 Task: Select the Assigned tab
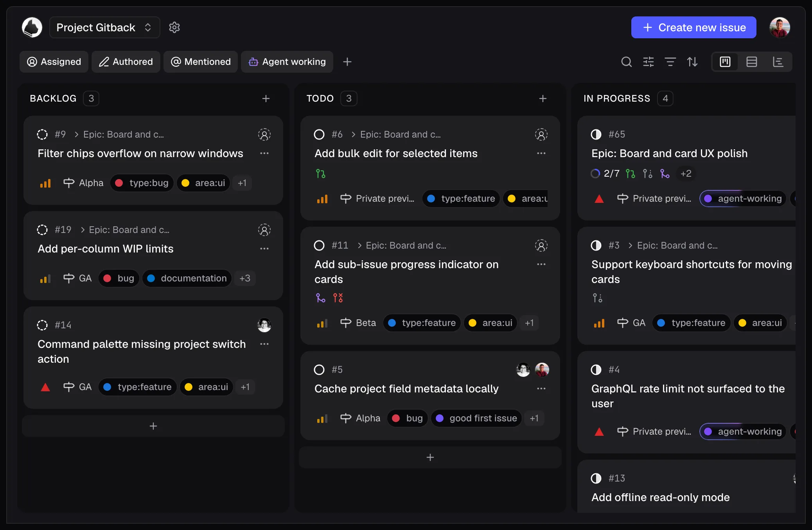pos(54,62)
